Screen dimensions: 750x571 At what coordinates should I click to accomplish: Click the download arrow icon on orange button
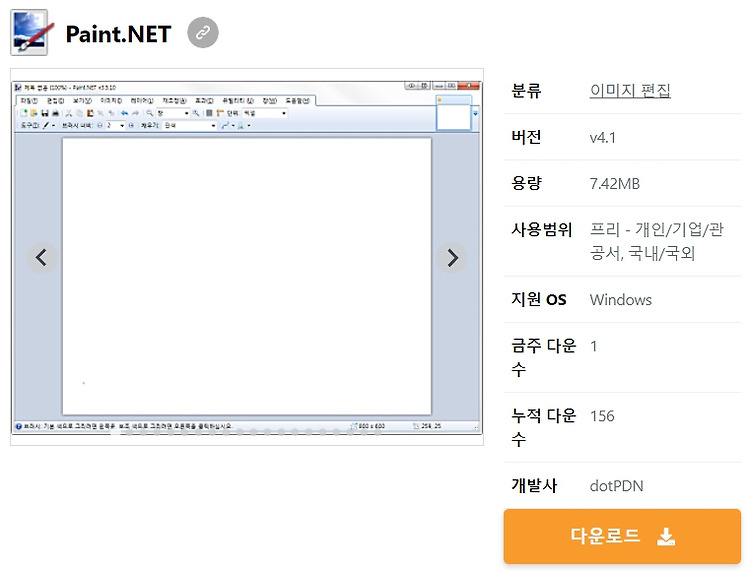coord(666,536)
